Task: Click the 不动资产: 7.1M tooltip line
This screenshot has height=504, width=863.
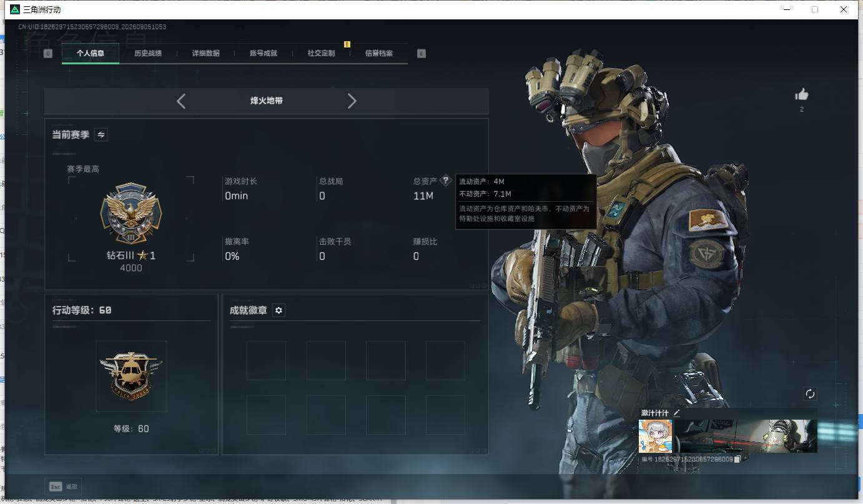Action: pos(486,194)
